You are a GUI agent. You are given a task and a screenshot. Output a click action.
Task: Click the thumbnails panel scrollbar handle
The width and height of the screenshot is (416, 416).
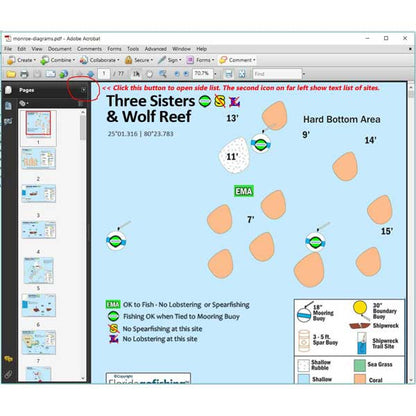click(83, 128)
